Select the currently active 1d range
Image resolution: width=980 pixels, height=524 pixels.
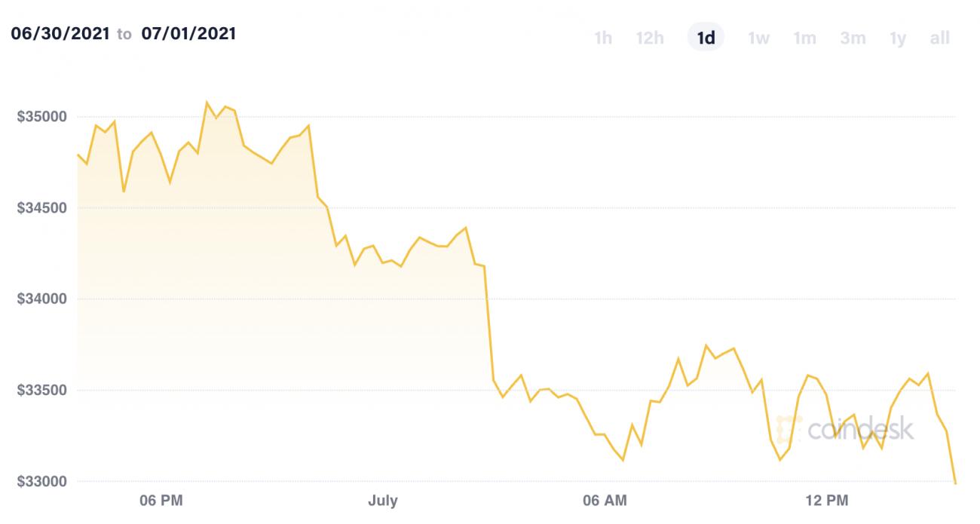705,38
